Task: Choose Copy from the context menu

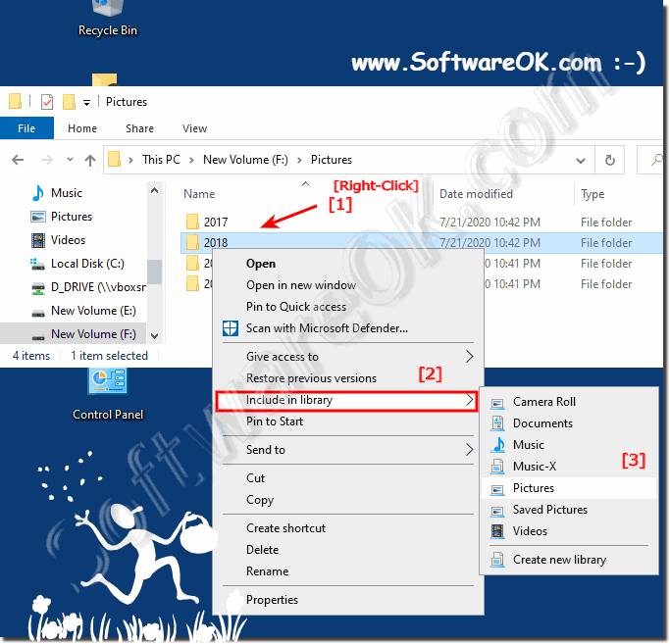Action: click(x=348, y=500)
